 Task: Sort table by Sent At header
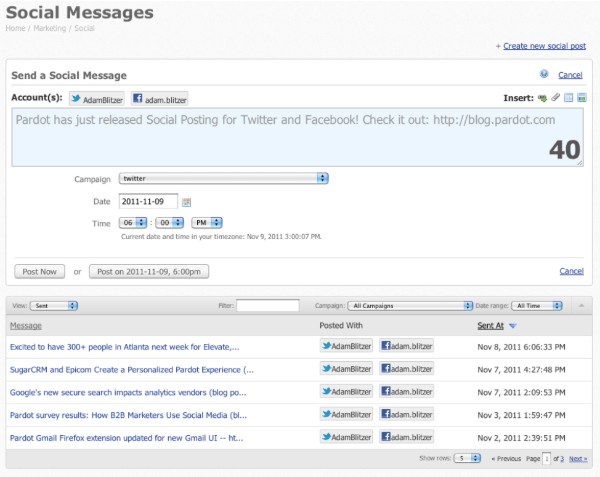coord(491,326)
